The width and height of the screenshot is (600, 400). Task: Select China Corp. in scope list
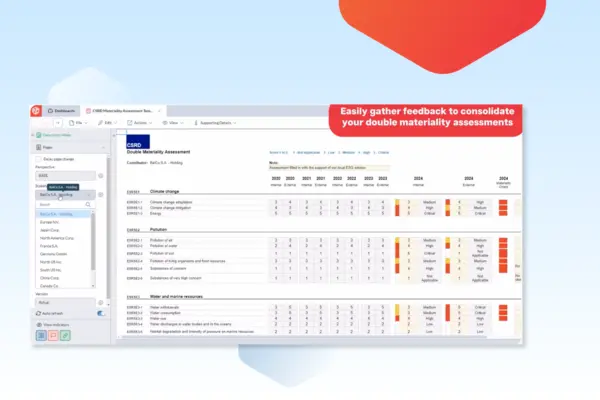(x=64, y=278)
